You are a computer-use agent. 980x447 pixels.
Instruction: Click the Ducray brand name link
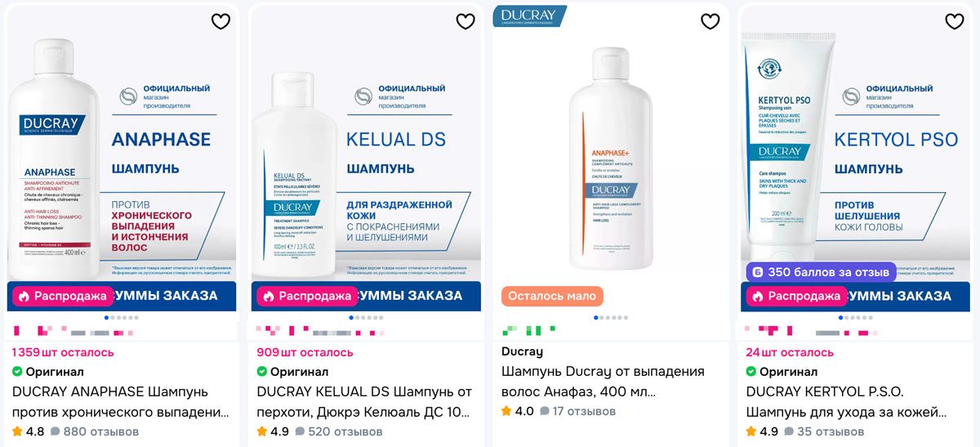tap(522, 351)
